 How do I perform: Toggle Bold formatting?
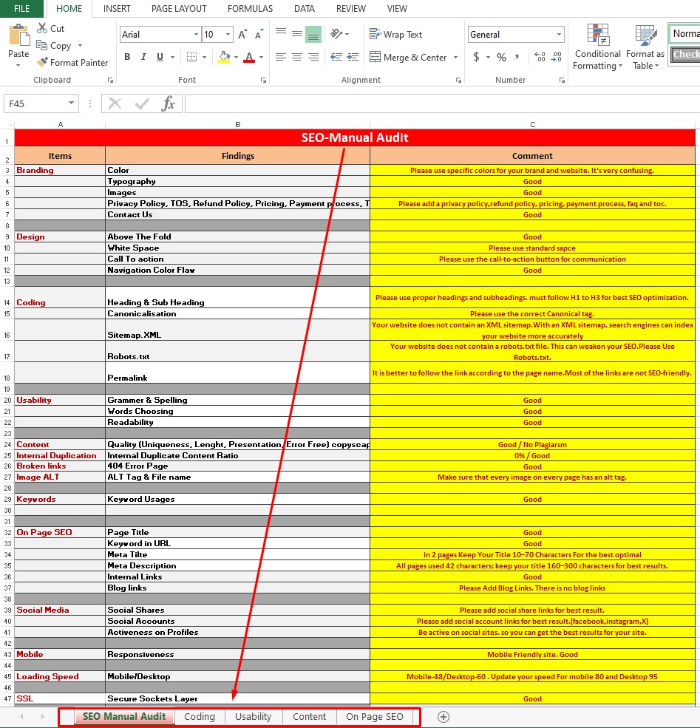127,57
